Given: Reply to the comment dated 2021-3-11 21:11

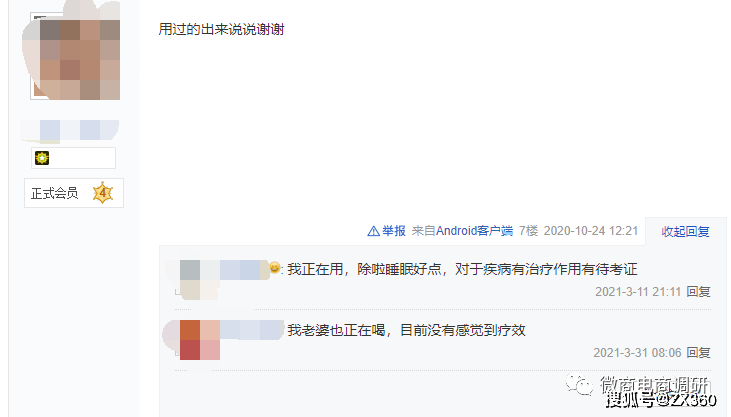Looking at the screenshot, I should point(698,292).
